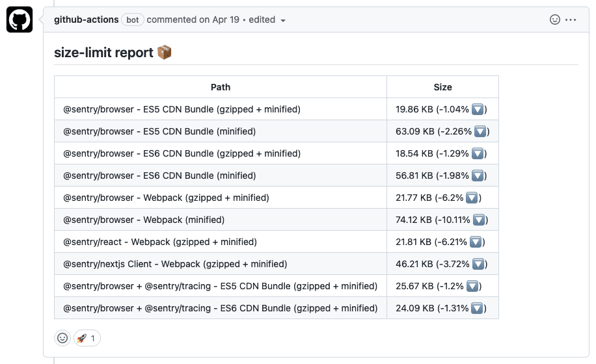Click down arrow emoji in 21.77 KB row

pos(472,198)
